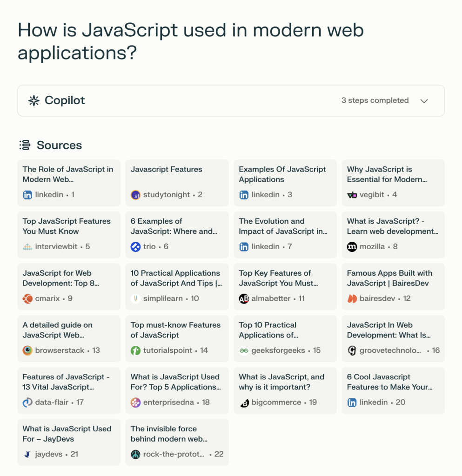Viewport: 462px width, 476px height.
Task: Click the trio favicon on source 6
Action: pos(135,247)
